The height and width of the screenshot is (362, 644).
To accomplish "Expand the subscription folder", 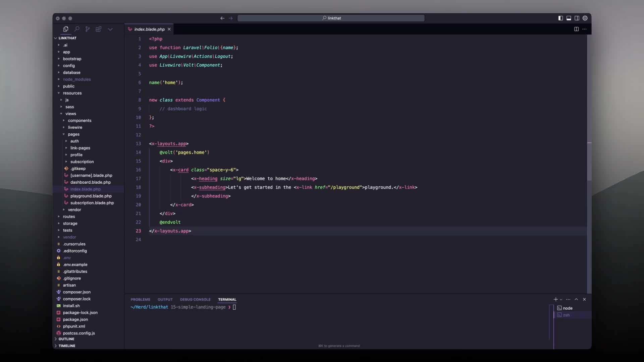I will click(82, 162).
